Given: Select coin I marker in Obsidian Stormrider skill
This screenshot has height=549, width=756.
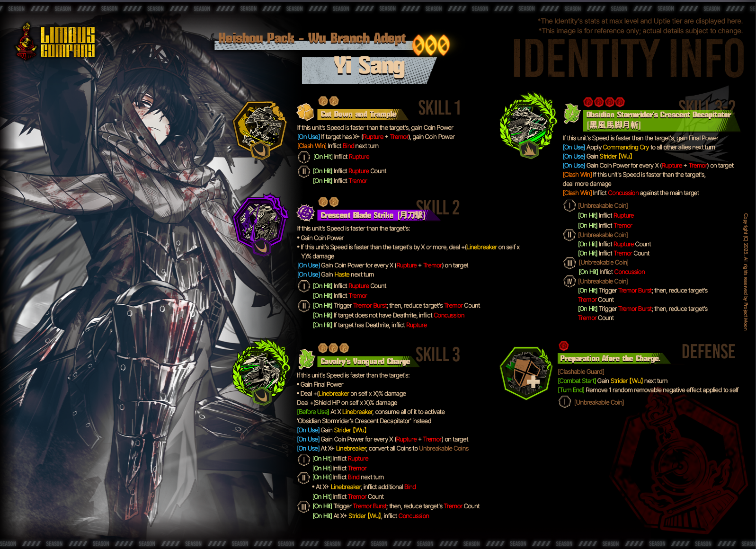Looking at the screenshot, I should point(569,206).
